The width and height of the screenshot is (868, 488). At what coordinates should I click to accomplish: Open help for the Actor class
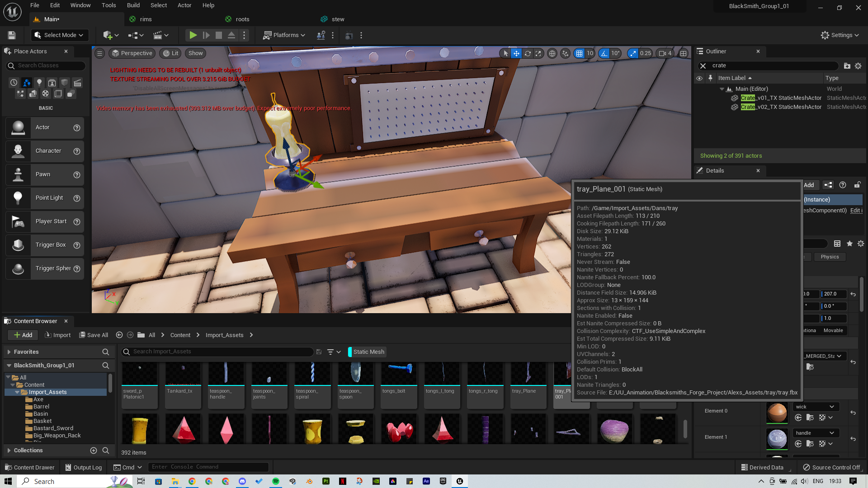77,128
